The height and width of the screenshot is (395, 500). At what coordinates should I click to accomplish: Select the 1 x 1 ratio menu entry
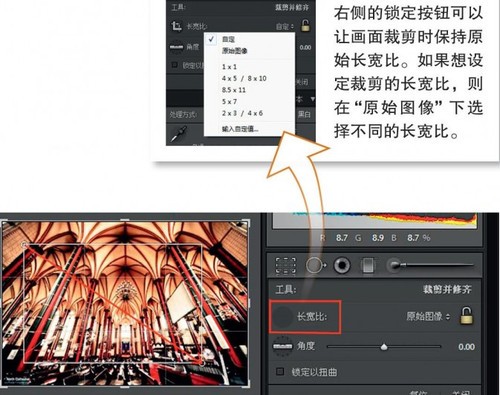[229, 67]
